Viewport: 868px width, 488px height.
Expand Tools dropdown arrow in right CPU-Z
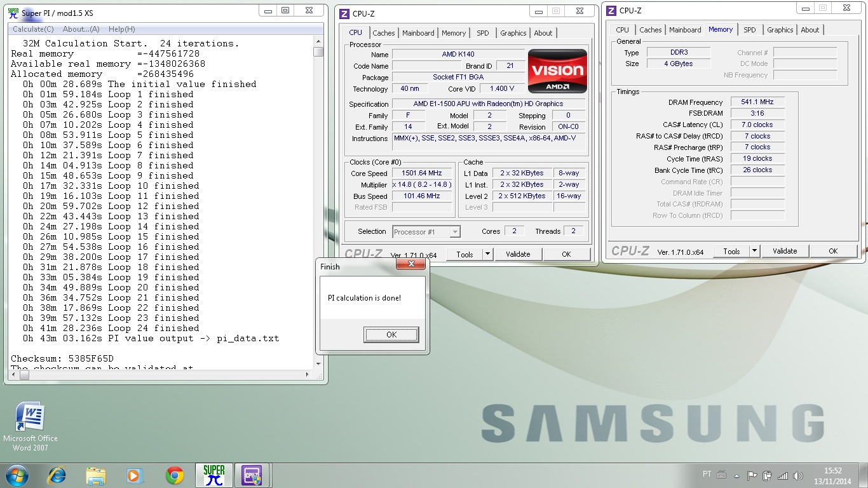click(x=755, y=251)
